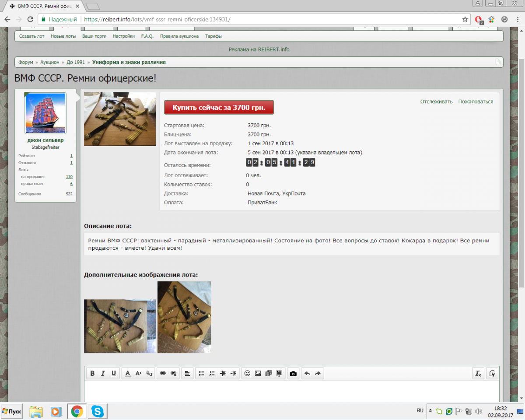Open the main lot photo thumbnail
The image size is (525, 420).
click(x=120, y=119)
